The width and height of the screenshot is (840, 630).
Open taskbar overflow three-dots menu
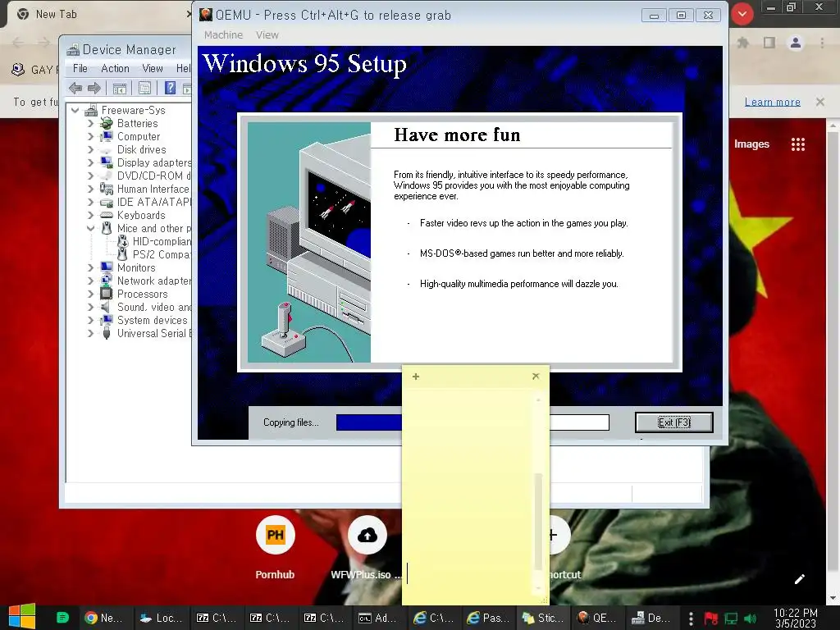(691, 619)
